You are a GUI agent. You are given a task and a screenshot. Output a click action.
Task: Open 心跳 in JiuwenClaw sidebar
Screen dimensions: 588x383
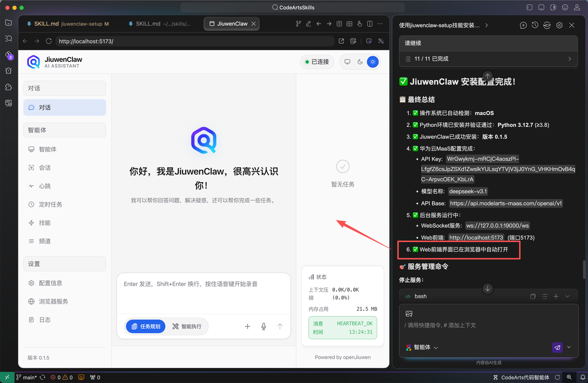pos(65,186)
